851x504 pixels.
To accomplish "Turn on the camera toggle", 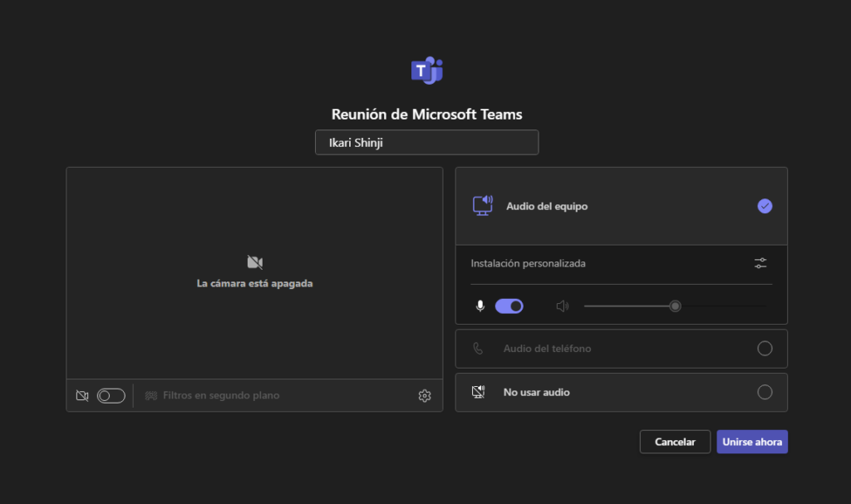I will 111,395.
